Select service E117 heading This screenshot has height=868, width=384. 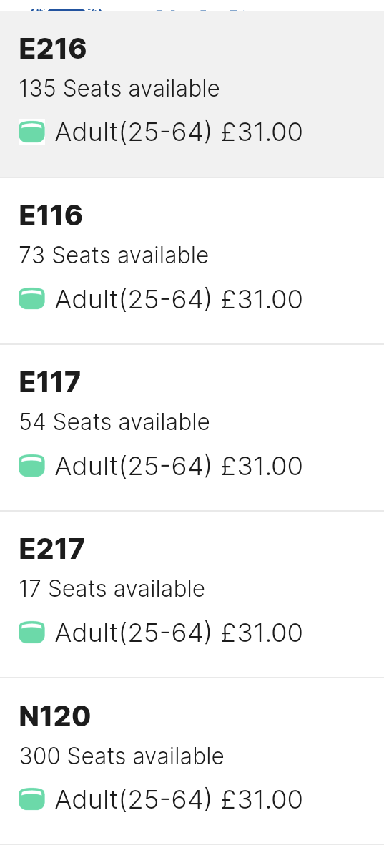[50, 382]
